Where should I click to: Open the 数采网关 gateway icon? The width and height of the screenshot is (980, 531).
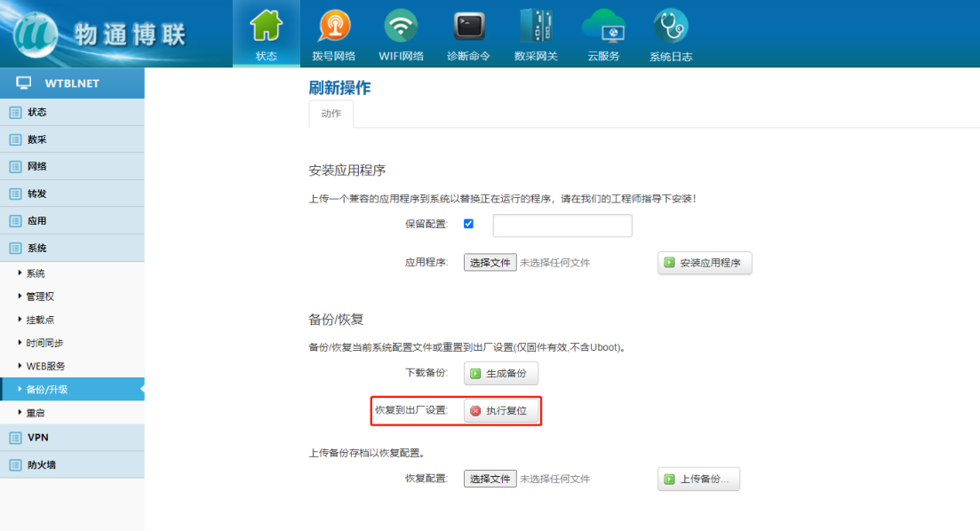(x=536, y=27)
